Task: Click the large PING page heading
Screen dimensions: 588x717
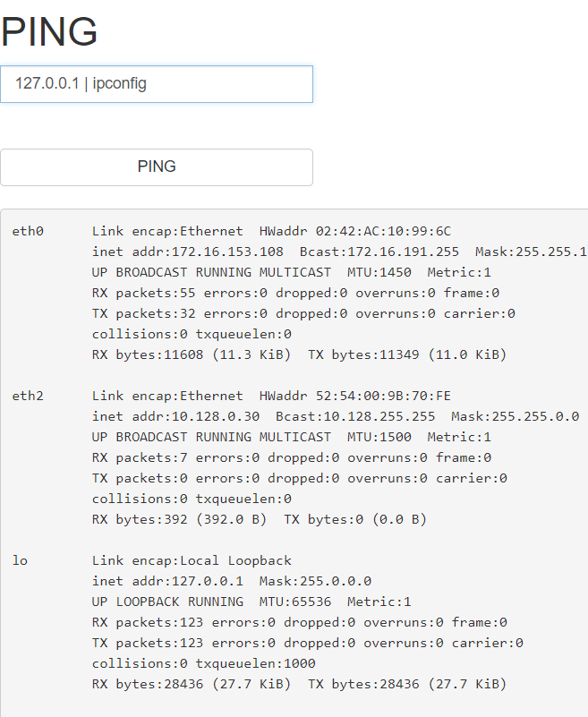Action: pyautogui.click(x=49, y=31)
